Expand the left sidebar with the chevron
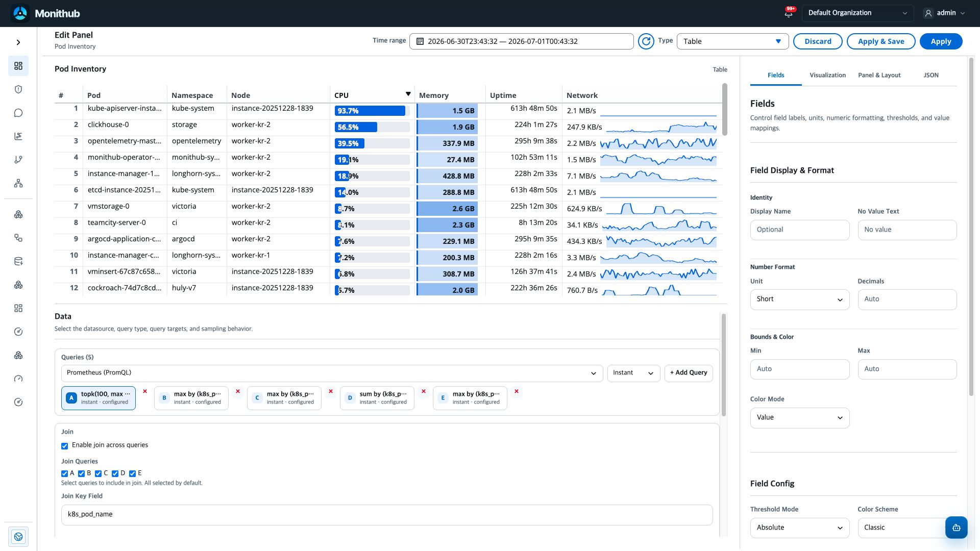This screenshot has width=980, height=551. click(18, 42)
